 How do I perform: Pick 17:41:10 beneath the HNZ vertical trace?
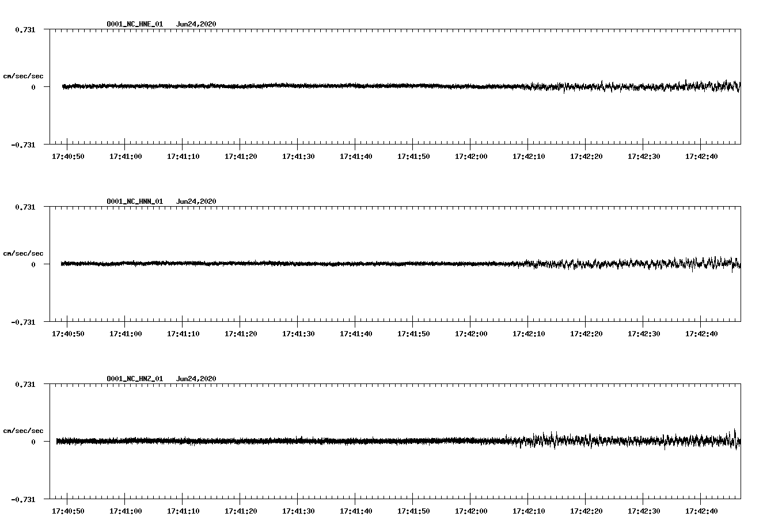(183, 511)
